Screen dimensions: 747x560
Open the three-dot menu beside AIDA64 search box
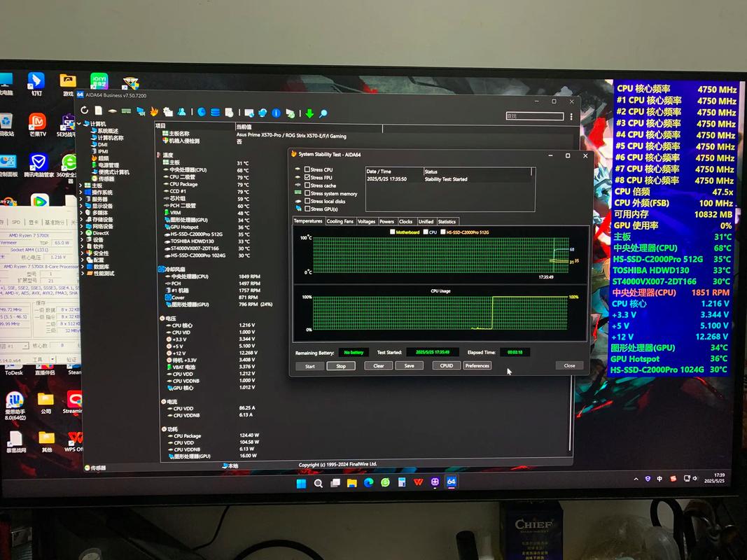(x=571, y=116)
